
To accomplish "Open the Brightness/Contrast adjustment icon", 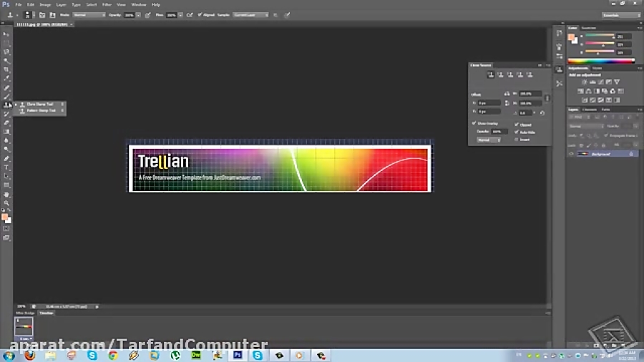I will (x=584, y=82).
